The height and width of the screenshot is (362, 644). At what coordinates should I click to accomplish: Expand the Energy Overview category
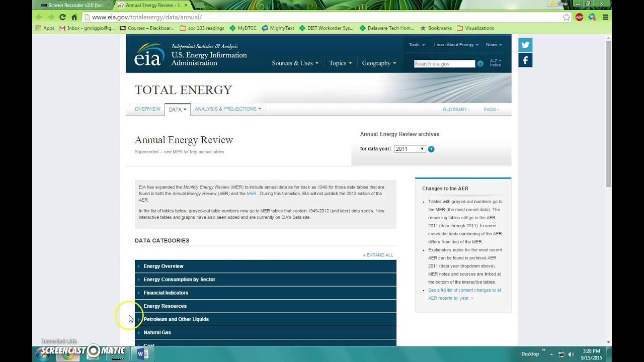266,266
